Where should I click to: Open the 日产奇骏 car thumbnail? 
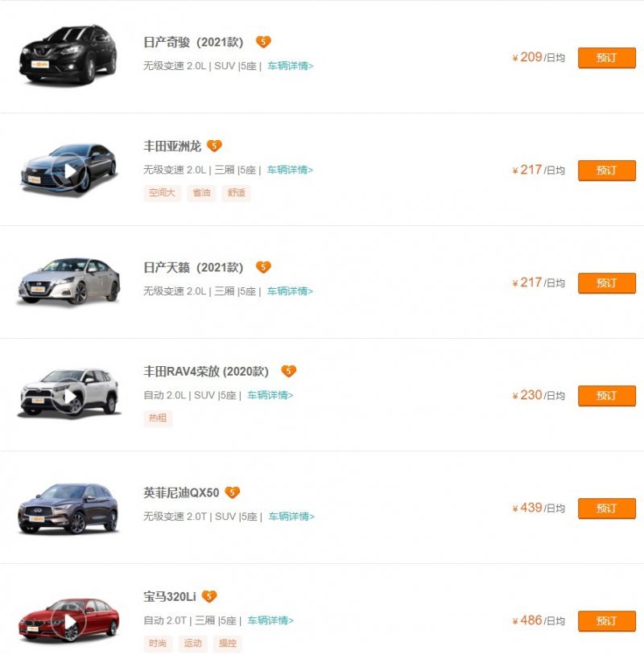coord(68,54)
